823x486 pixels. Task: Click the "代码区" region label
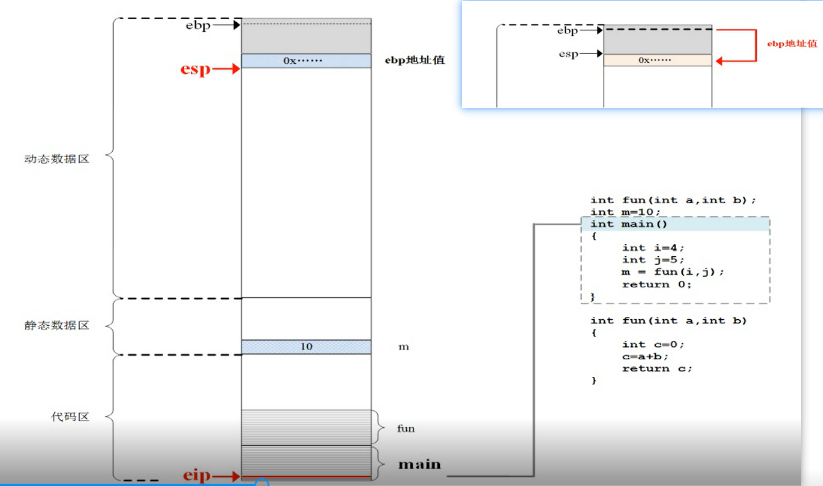(x=70, y=417)
